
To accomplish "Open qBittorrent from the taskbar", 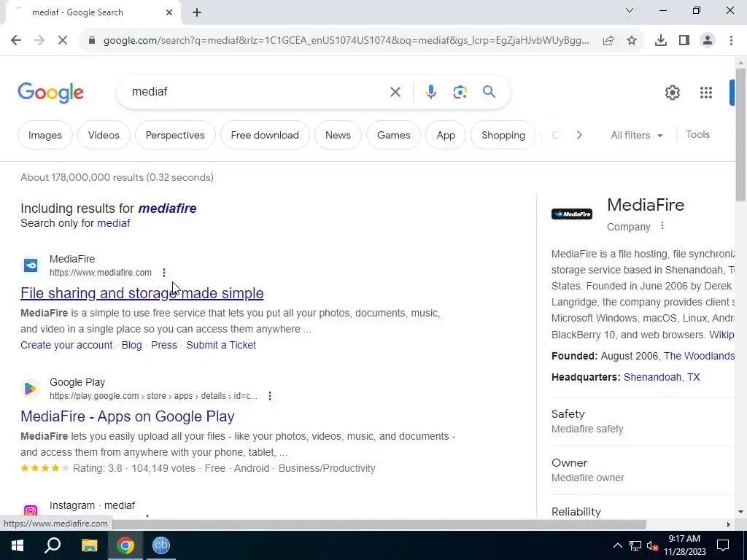I will 161,545.
